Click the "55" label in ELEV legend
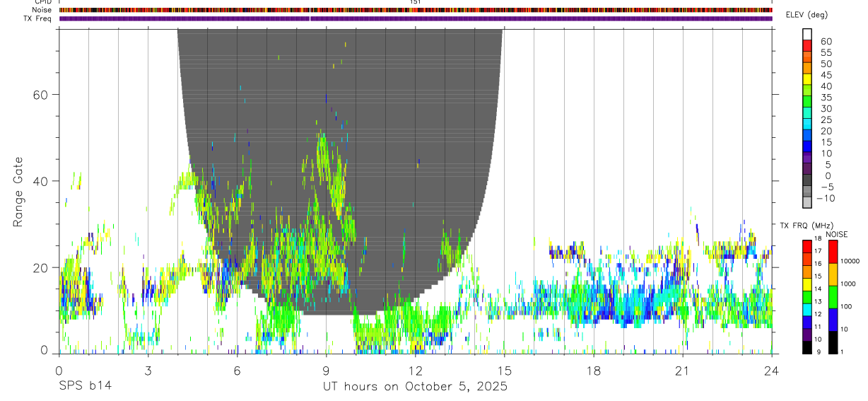Image resolution: width=868 pixels, height=401 pixels. pos(826,52)
